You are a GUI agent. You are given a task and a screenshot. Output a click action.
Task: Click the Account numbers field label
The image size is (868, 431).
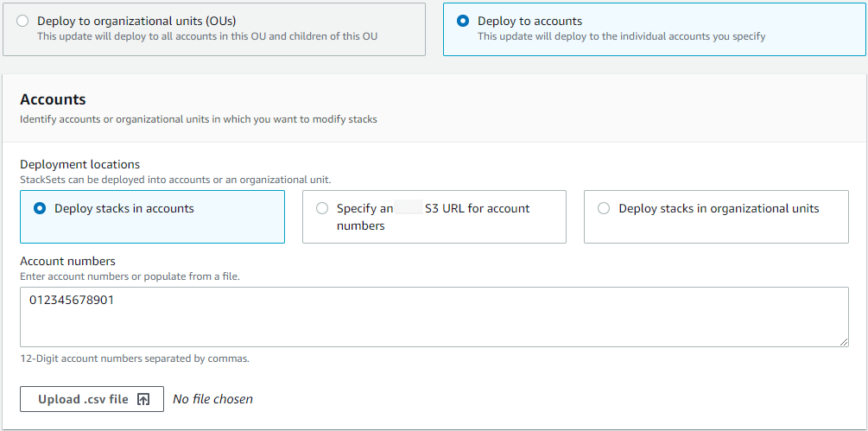pos(67,261)
